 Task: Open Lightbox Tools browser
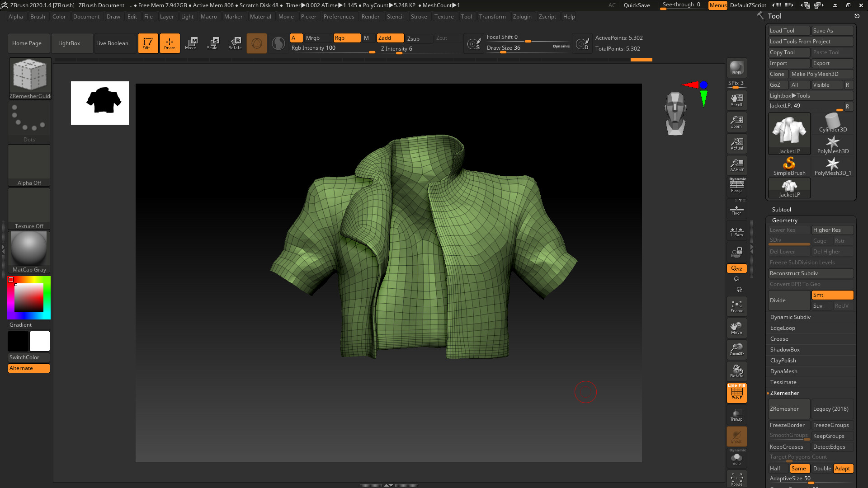tap(811, 96)
